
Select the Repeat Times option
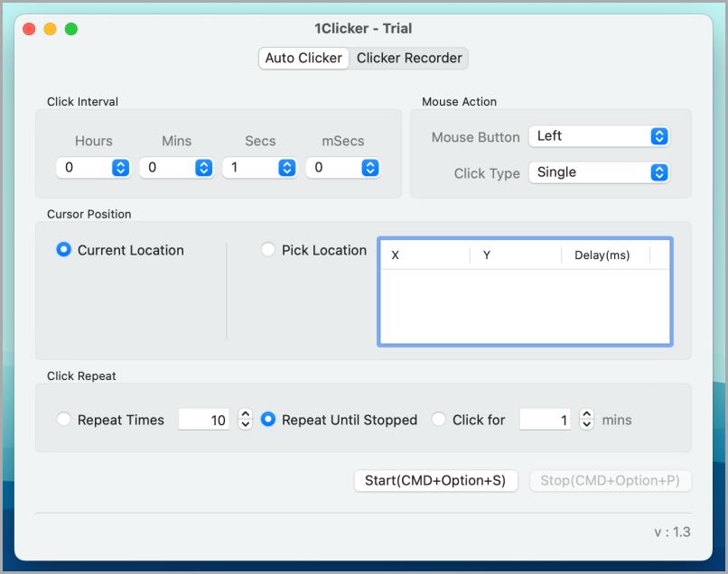[63, 420]
